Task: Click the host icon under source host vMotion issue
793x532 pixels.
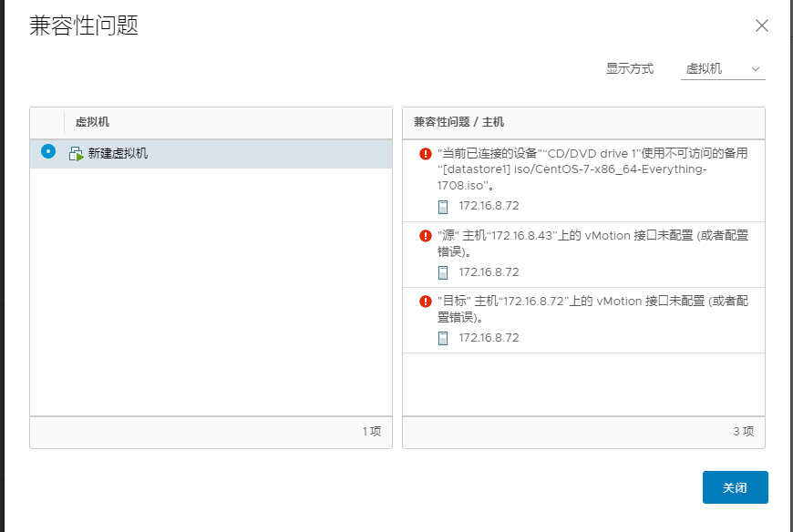Action: (442, 272)
